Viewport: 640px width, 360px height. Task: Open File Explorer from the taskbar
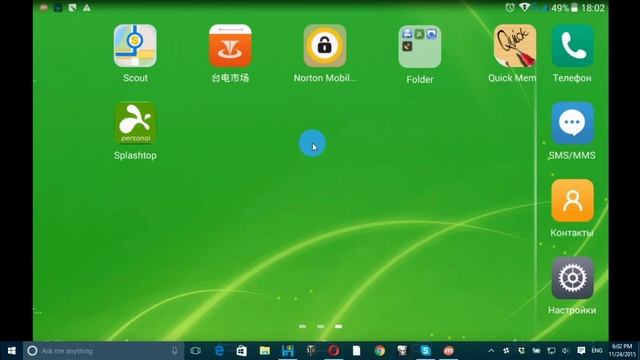tap(264, 351)
